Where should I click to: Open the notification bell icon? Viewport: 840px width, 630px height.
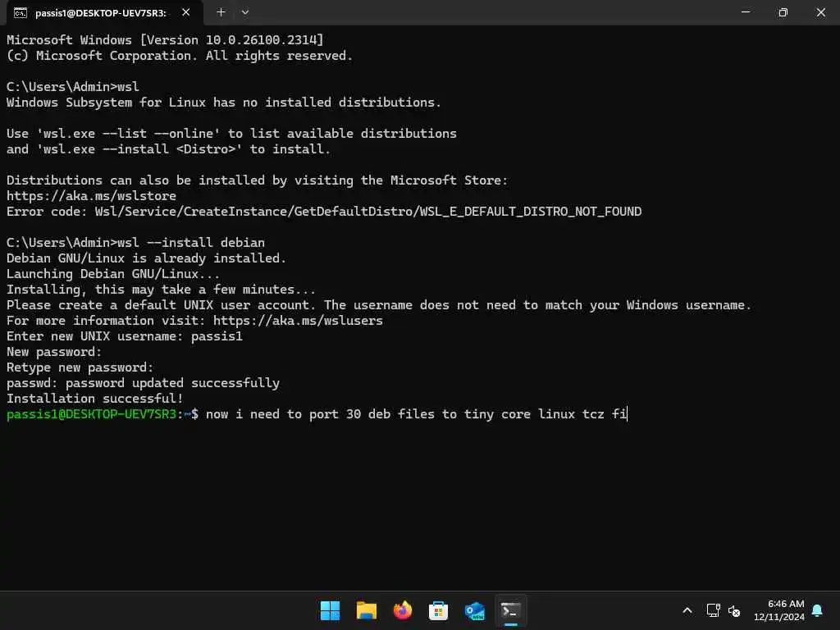click(817, 610)
